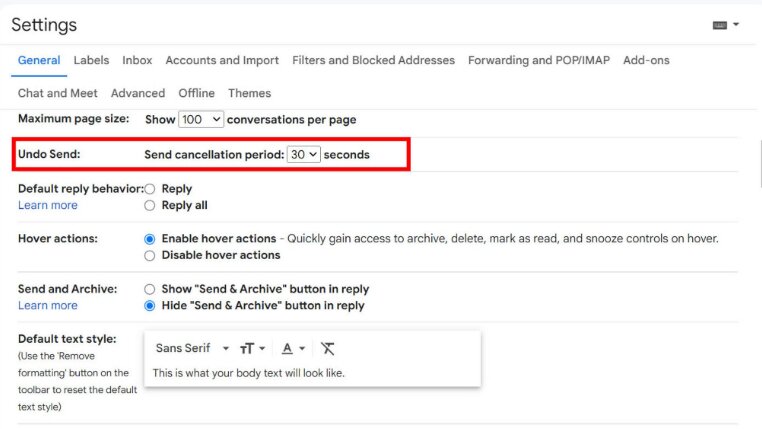This screenshot has height=429, width=762.
Task: Click the Remove formatting icon
Action: (x=328, y=348)
